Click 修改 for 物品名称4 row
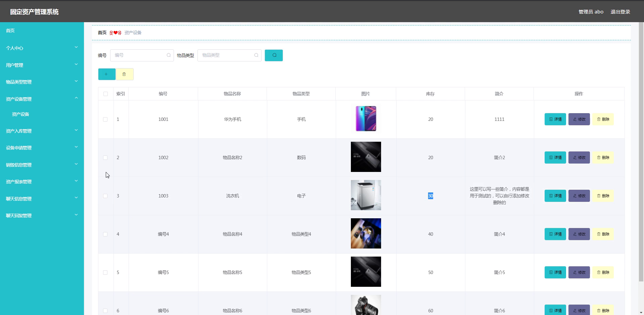The width and height of the screenshot is (644, 315). (x=579, y=234)
